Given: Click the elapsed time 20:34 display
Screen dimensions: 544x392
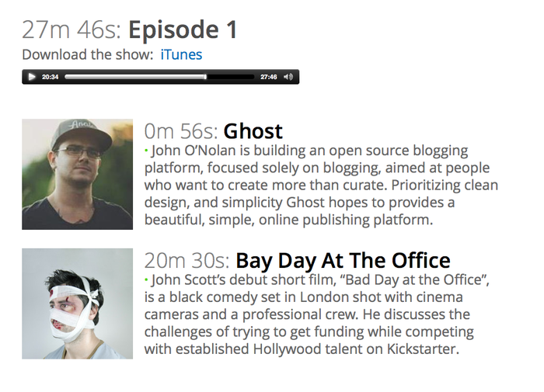Looking at the screenshot, I should (x=50, y=77).
